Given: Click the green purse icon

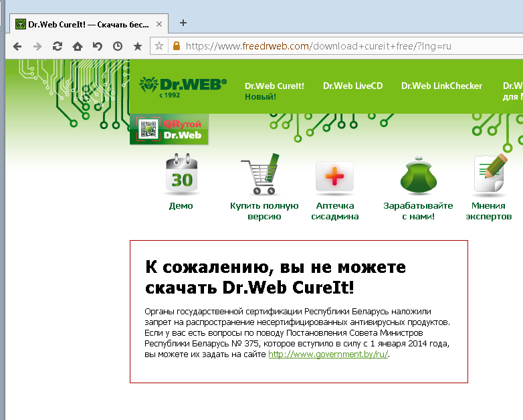Looking at the screenshot, I should point(418,175).
